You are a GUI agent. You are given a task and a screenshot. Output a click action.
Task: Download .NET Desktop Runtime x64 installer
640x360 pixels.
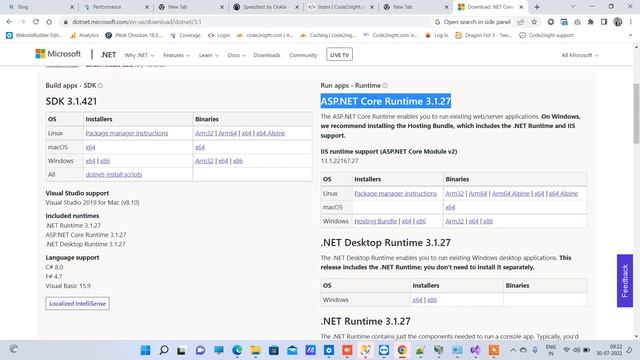(417, 300)
